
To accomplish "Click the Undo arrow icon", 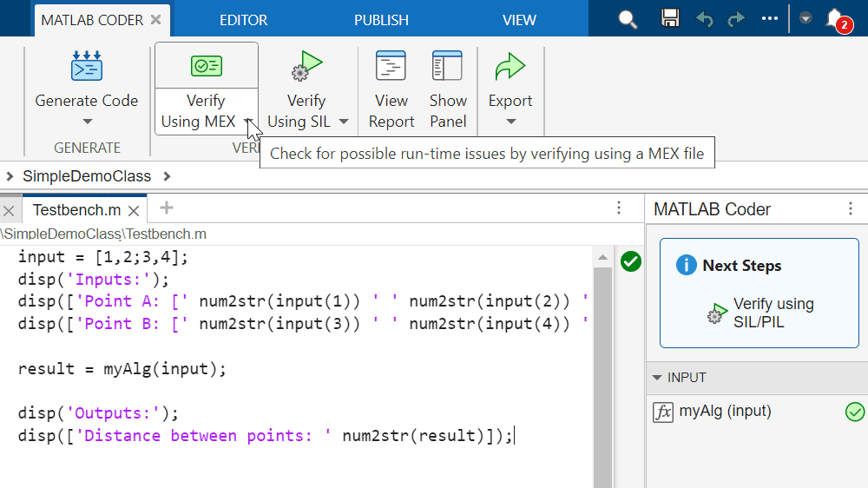I will tap(705, 20).
